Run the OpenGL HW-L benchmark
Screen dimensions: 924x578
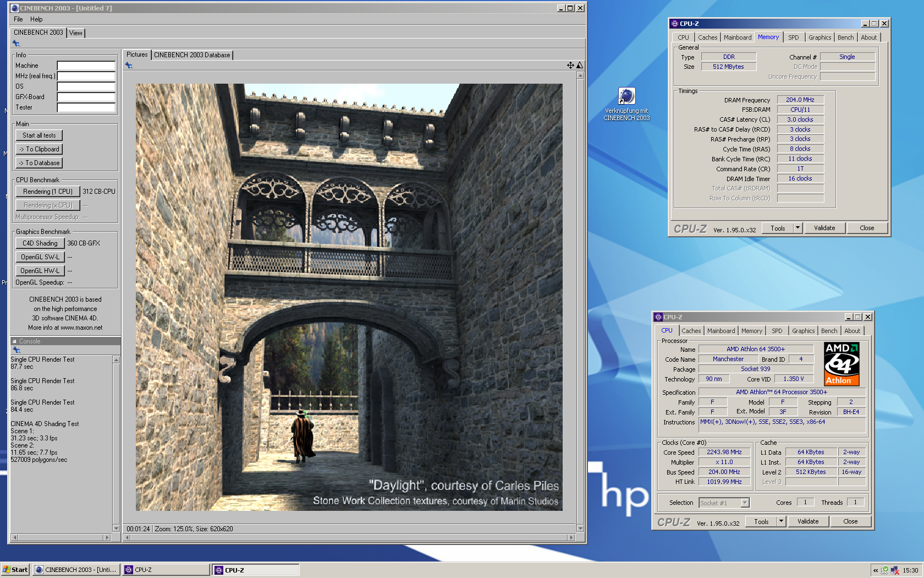click(x=40, y=271)
